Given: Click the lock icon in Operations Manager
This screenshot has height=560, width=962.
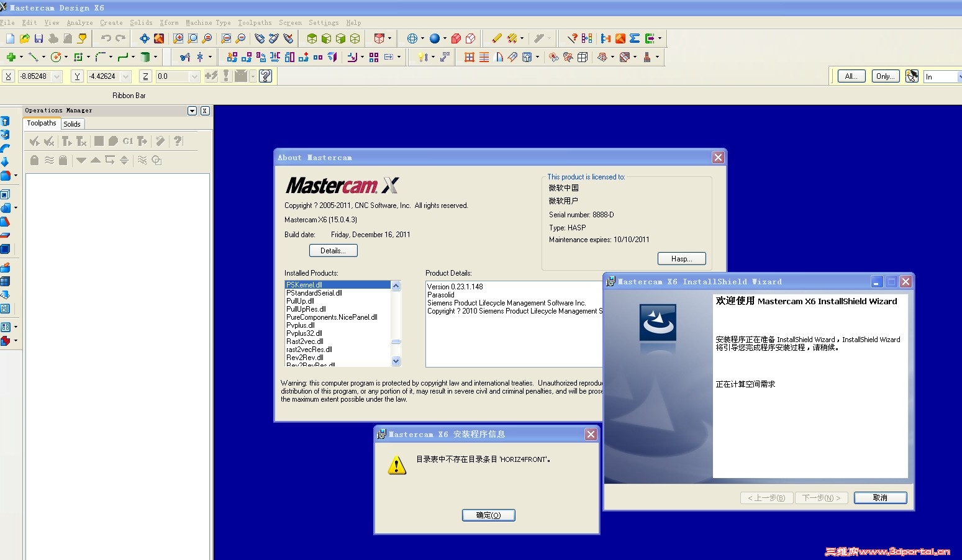Looking at the screenshot, I should (34, 160).
